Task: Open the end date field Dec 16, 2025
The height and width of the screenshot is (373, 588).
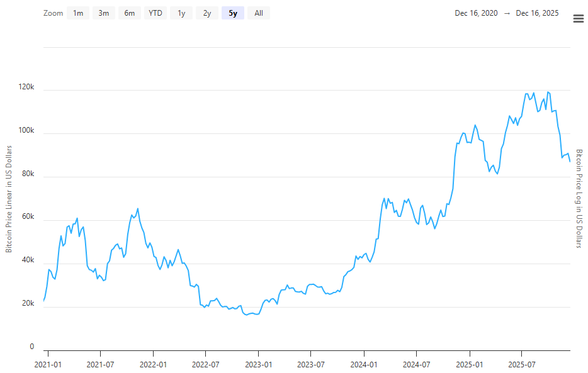Action: [536, 13]
